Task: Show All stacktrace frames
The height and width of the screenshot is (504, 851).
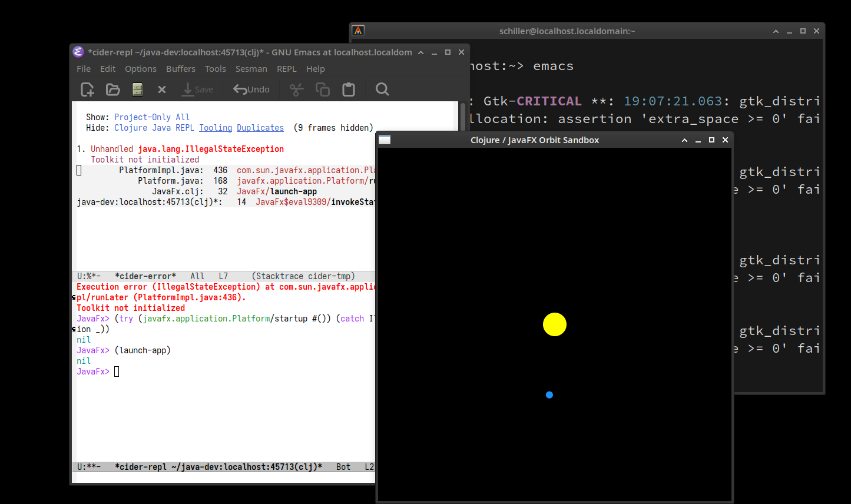Action: pos(183,117)
